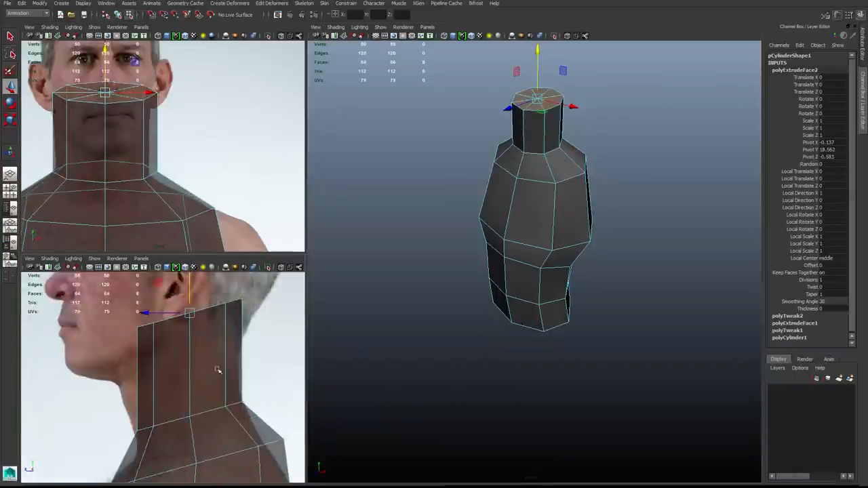The height and width of the screenshot is (488, 868).
Task: Open Show menu in top-left viewport
Action: click(94, 27)
